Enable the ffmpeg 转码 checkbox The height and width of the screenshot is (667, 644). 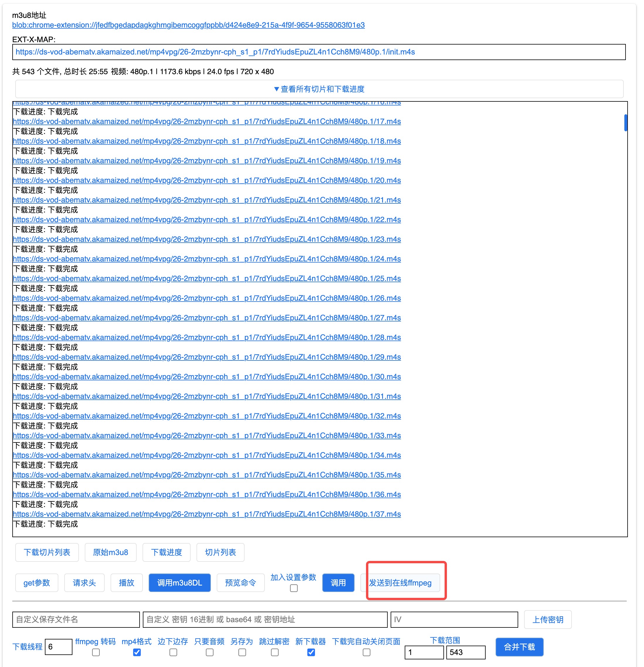[x=96, y=653]
